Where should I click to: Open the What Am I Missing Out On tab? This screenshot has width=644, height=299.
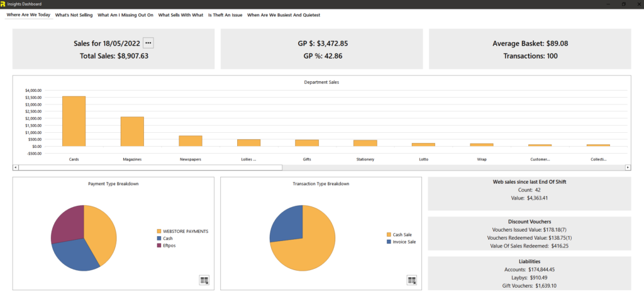pyautogui.click(x=125, y=14)
